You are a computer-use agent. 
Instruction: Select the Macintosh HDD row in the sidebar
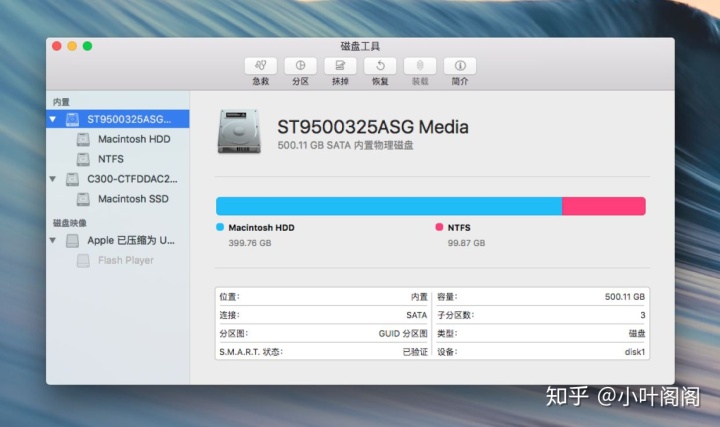pos(118,139)
